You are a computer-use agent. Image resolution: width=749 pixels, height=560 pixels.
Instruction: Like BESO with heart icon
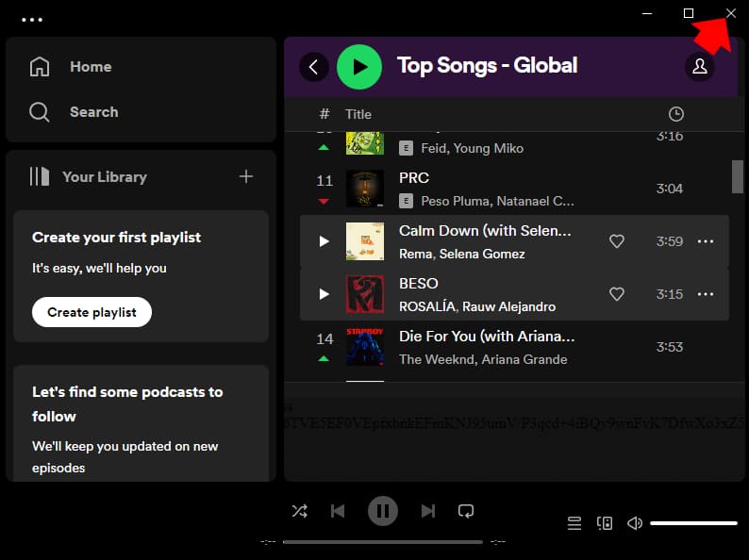tap(617, 294)
